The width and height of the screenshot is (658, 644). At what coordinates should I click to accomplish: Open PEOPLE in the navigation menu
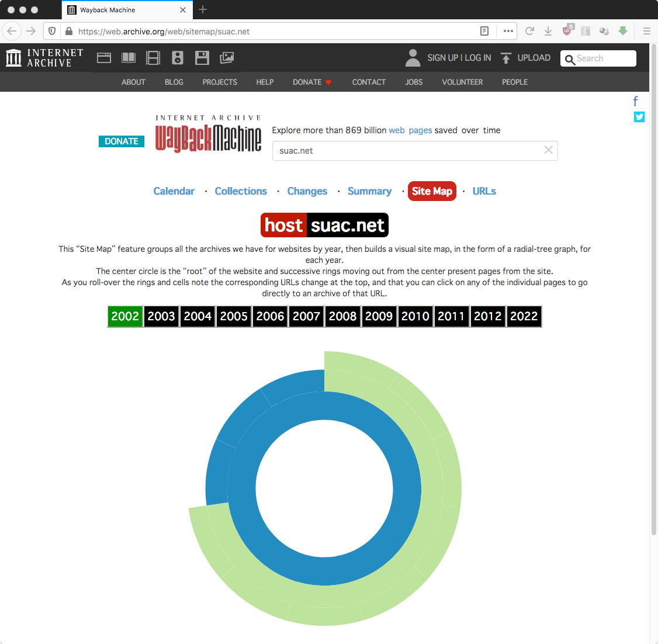coord(515,82)
